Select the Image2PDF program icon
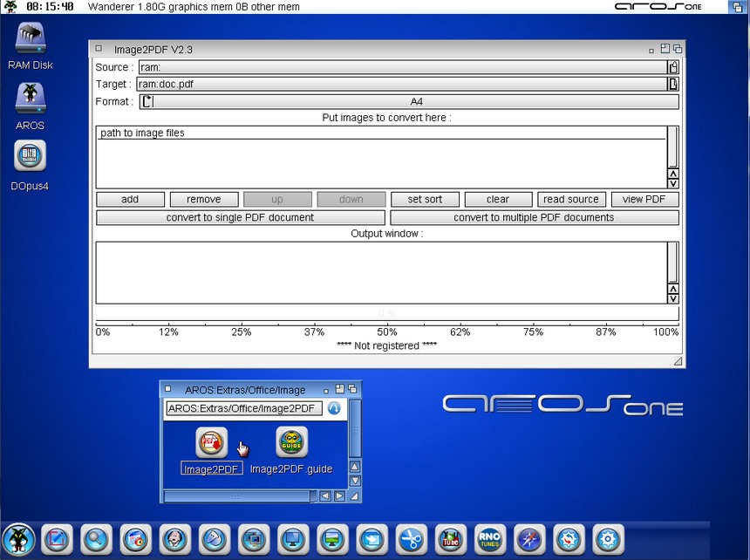This screenshot has height=560, width=750. coord(212,443)
